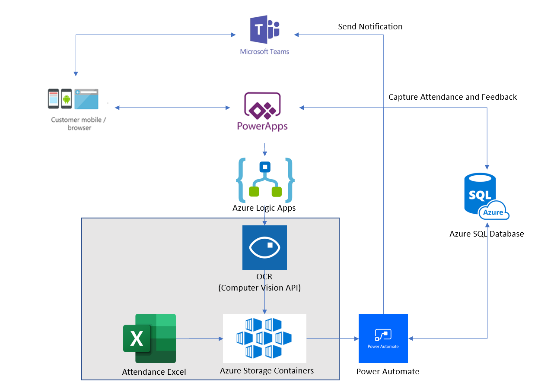Click the 'PowerApps' wordmark text
557x392 pixels.
[x=262, y=126]
